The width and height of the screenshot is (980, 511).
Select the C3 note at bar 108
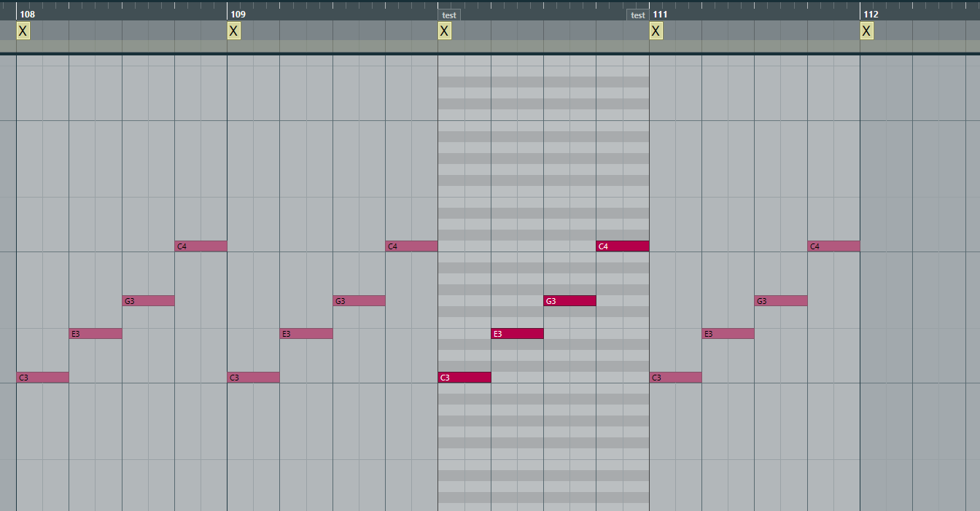click(42, 377)
